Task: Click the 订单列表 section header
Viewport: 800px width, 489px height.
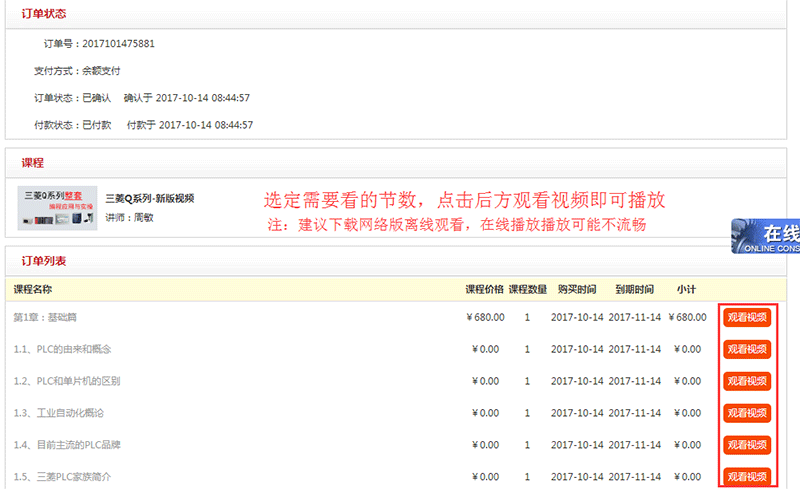Action: [44, 261]
